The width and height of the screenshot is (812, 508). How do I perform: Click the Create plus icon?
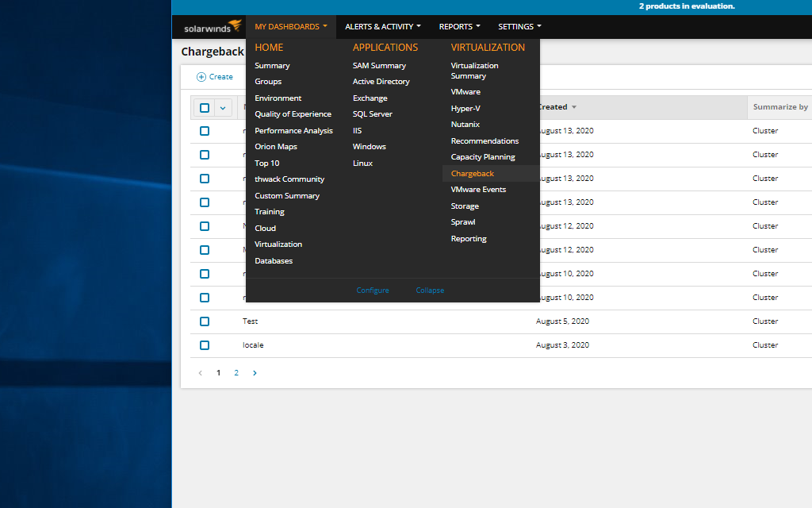(x=201, y=77)
